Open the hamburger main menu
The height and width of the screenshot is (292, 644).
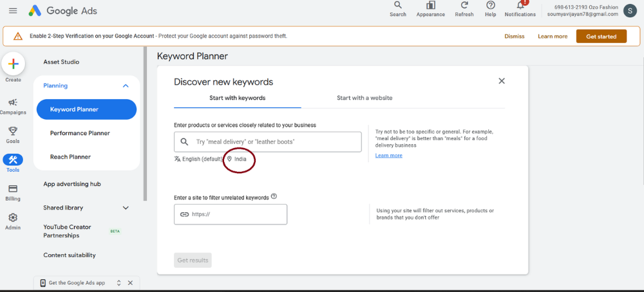point(13,11)
